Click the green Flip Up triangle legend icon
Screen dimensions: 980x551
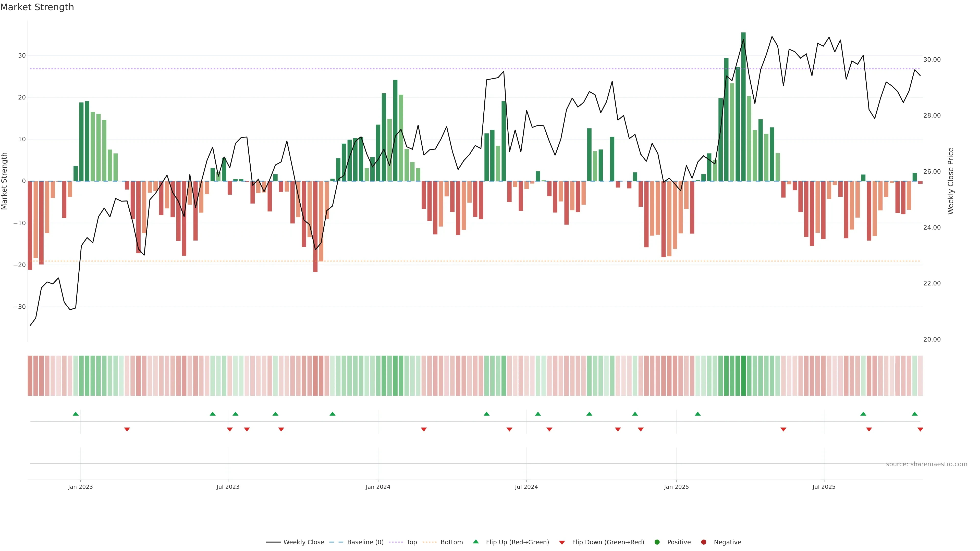[x=475, y=542]
